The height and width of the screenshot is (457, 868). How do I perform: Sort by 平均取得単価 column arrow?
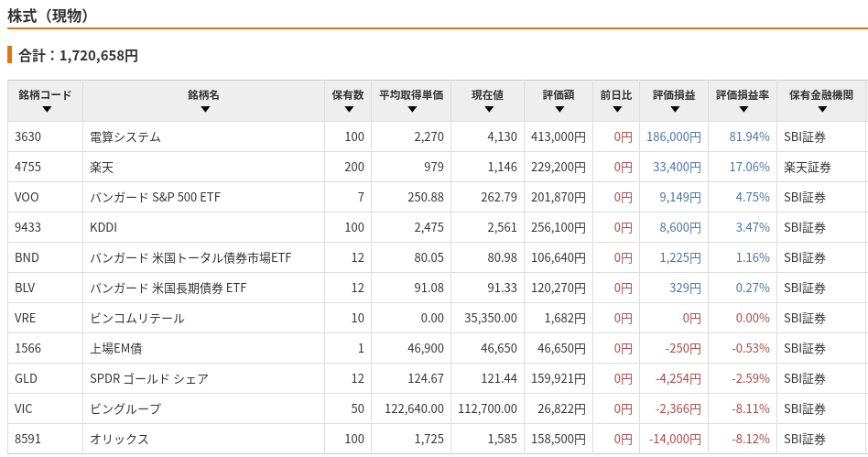coord(412,109)
